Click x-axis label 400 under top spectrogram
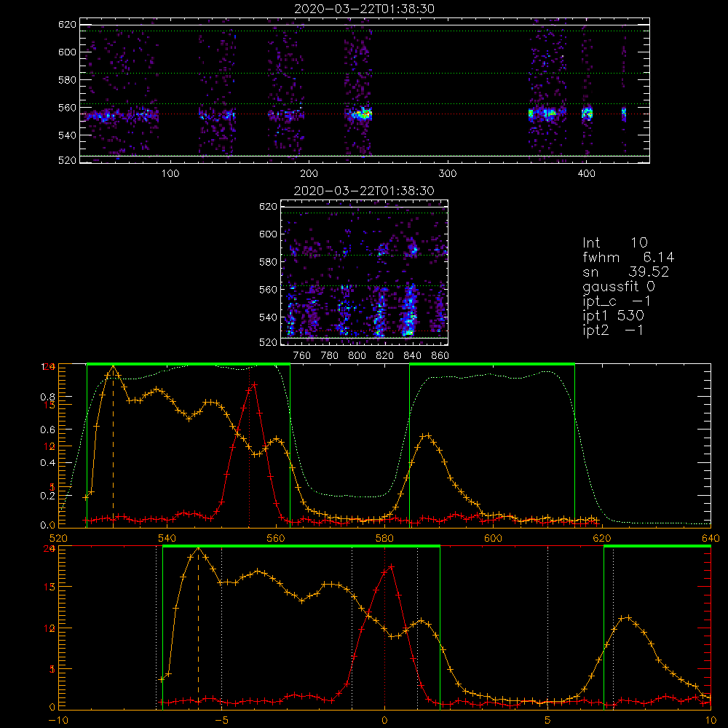 coord(586,174)
